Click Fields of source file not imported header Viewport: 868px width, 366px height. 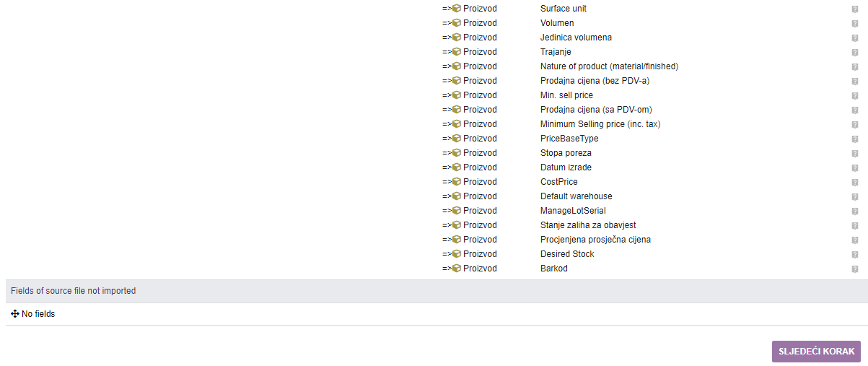pyautogui.click(x=73, y=291)
